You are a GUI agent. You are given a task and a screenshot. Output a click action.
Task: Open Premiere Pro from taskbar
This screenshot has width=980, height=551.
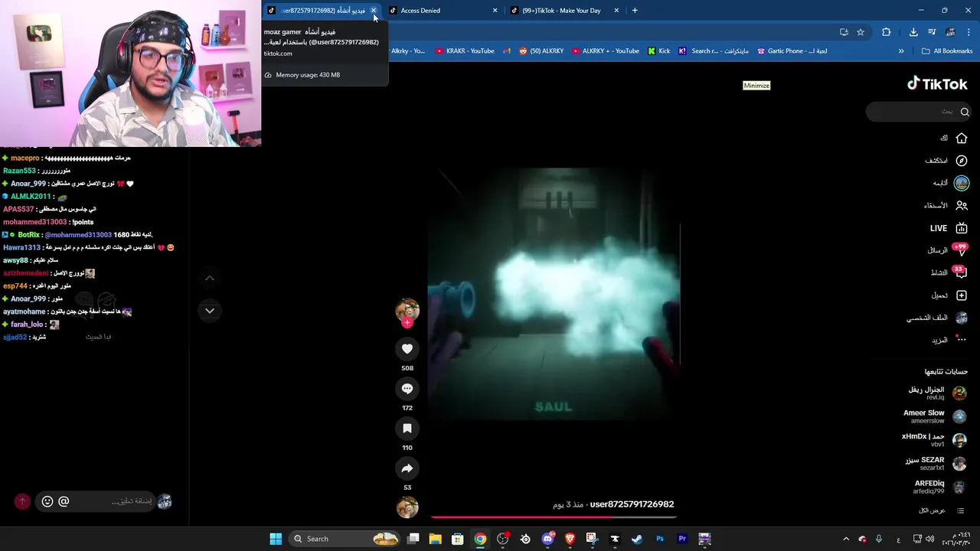682,539
